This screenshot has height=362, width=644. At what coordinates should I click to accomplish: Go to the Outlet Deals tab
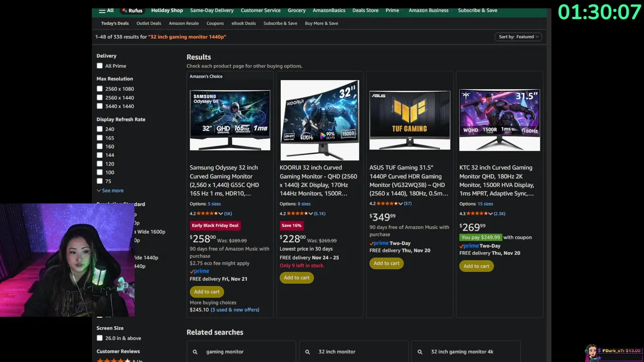coord(148,23)
